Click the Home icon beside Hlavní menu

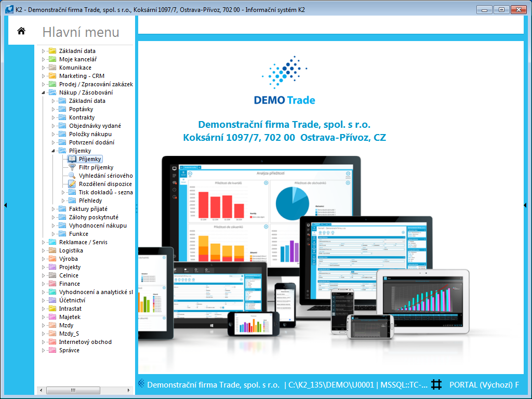tap(21, 31)
